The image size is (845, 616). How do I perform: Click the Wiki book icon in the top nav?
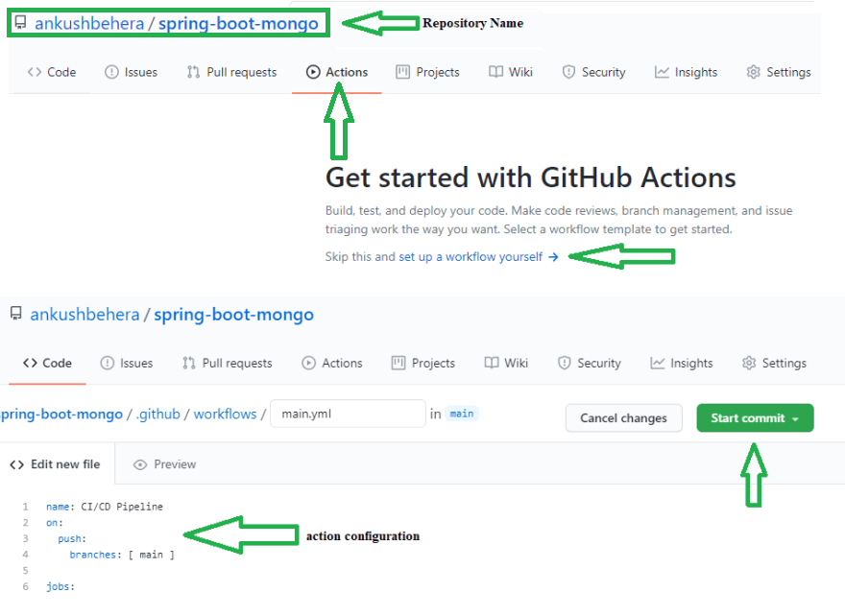click(495, 72)
